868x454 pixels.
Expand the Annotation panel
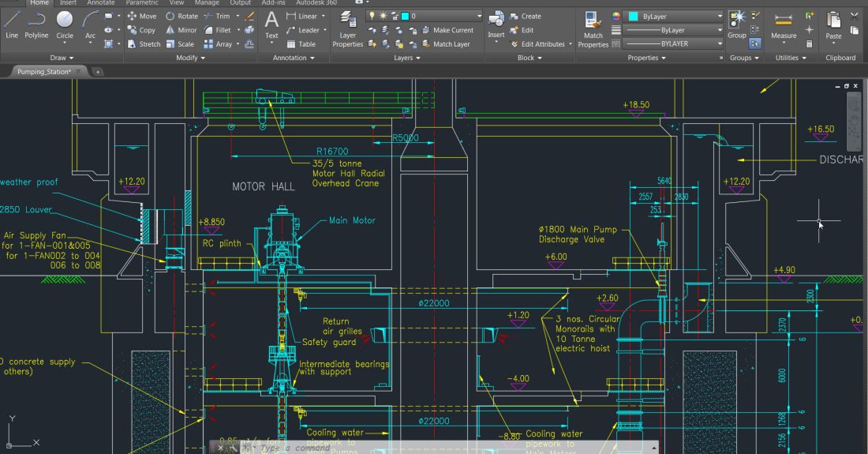tap(294, 58)
